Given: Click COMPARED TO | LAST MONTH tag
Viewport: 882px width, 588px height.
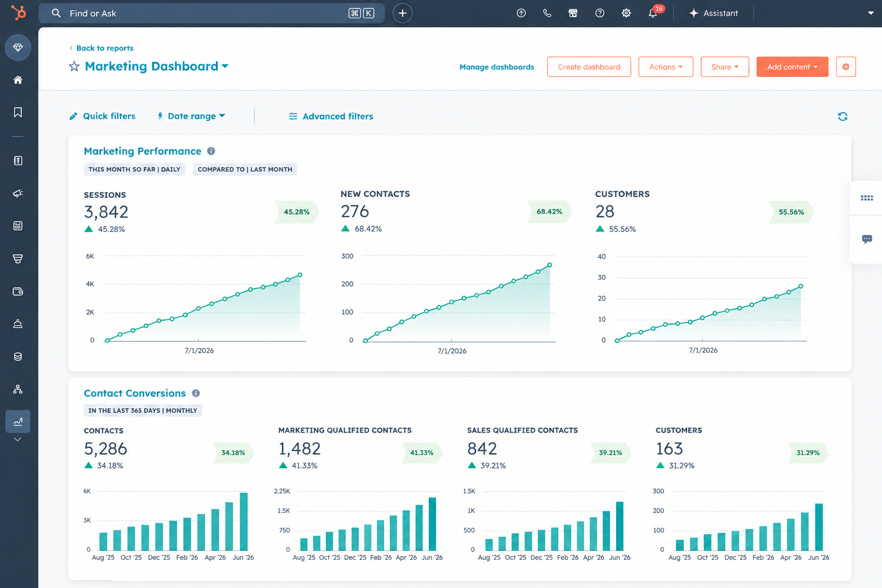Looking at the screenshot, I should click(x=245, y=169).
